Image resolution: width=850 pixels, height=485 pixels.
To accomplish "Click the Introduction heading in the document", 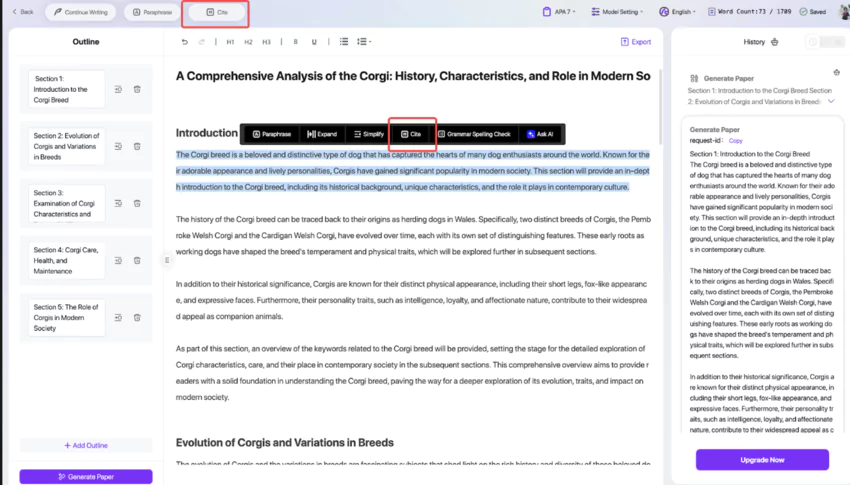I will point(207,133).
